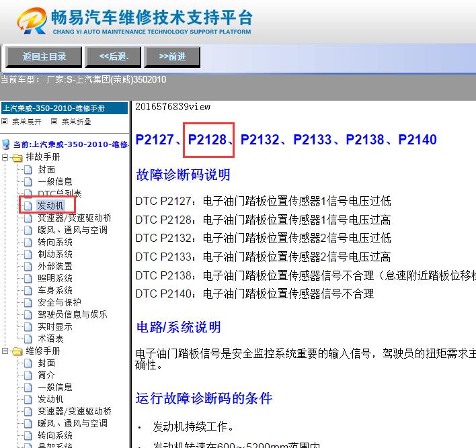Click the 返回主目录 button
Image resolution: width=476 pixels, height=448 pixels.
(x=44, y=56)
